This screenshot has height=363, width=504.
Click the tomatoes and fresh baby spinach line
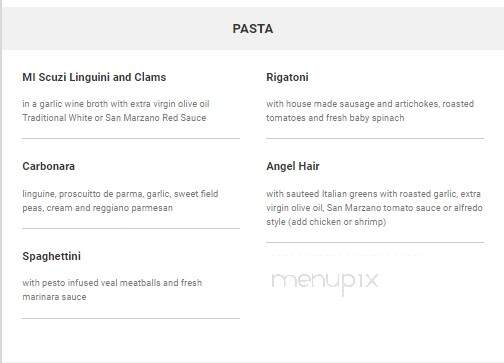pos(335,118)
